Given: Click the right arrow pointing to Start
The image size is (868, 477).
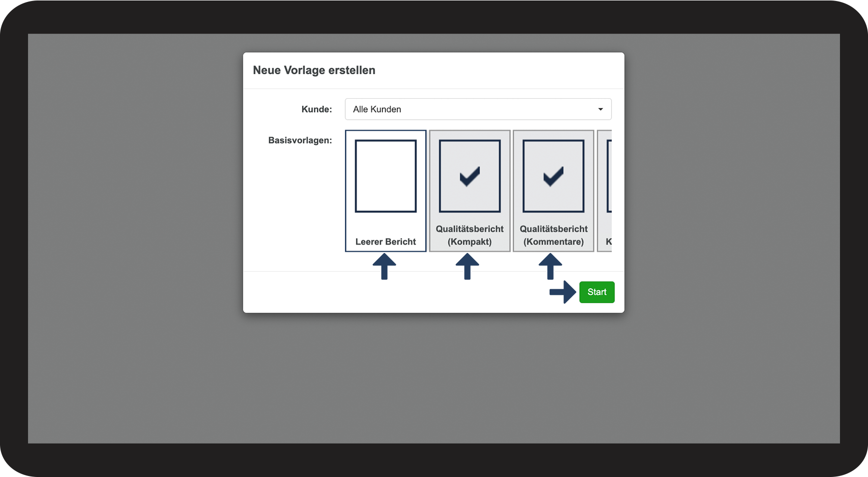Looking at the screenshot, I should pyautogui.click(x=562, y=292).
